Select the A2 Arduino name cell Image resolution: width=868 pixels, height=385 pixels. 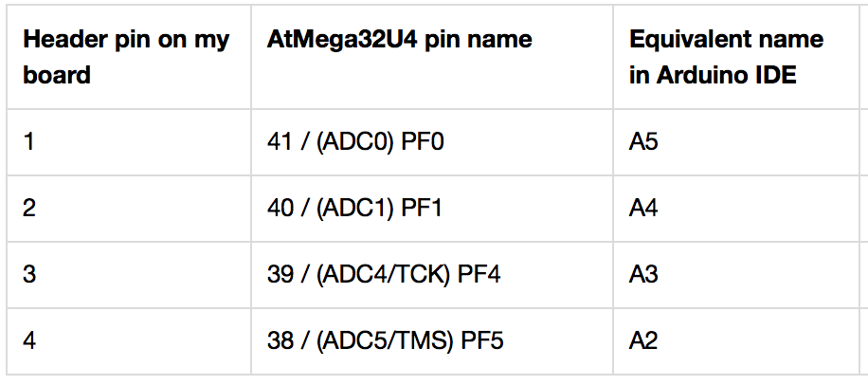[x=735, y=340]
